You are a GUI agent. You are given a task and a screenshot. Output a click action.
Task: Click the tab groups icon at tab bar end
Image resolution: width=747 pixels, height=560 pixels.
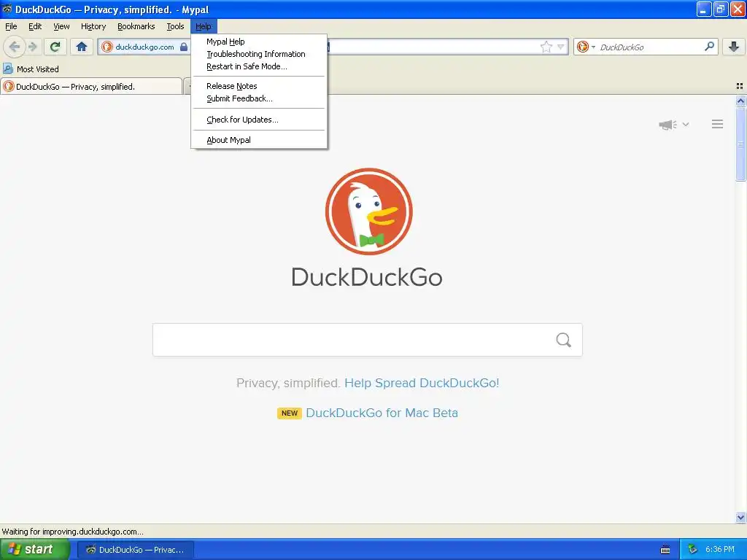pyautogui.click(x=740, y=86)
